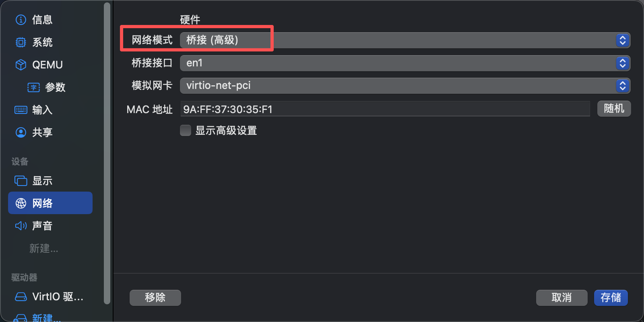Click the 输入 (Input) keyboard icon
The height and width of the screenshot is (322, 644).
21,109
